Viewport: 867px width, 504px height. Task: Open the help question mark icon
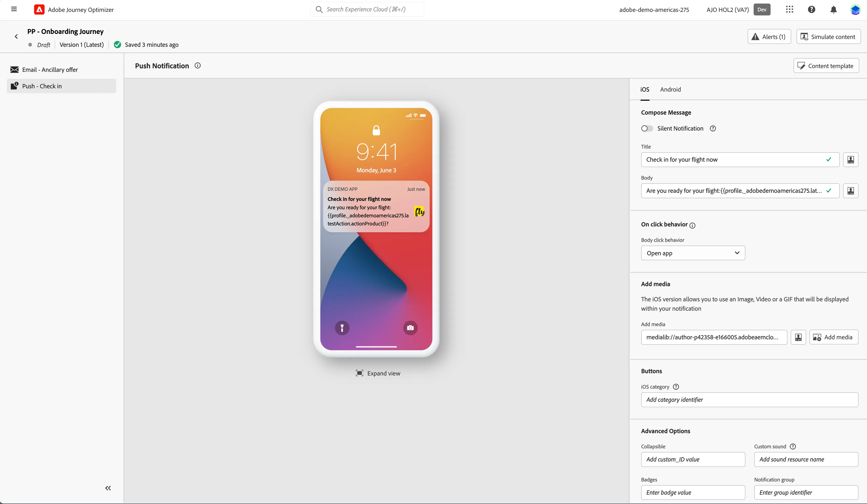(x=811, y=10)
